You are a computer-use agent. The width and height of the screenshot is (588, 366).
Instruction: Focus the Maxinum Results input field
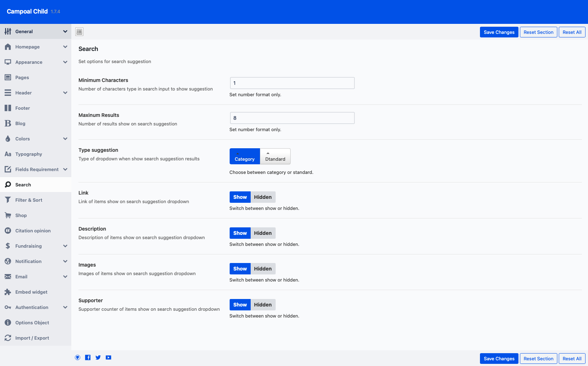(292, 118)
